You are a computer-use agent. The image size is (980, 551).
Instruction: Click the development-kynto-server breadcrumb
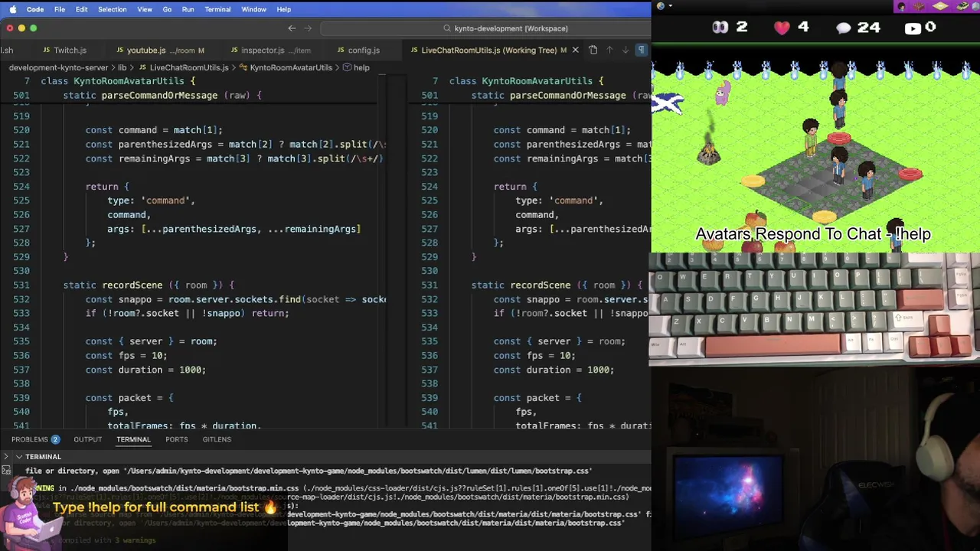coord(58,67)
